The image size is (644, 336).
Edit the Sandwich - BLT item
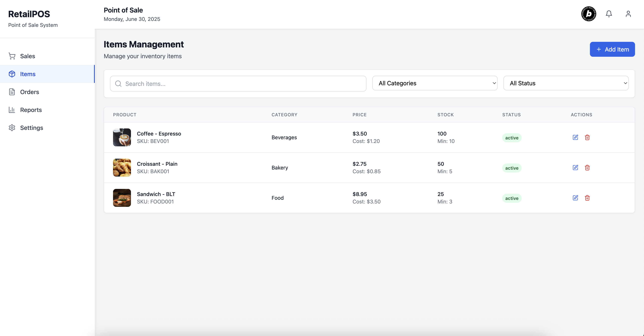click(x=575, y=198)
